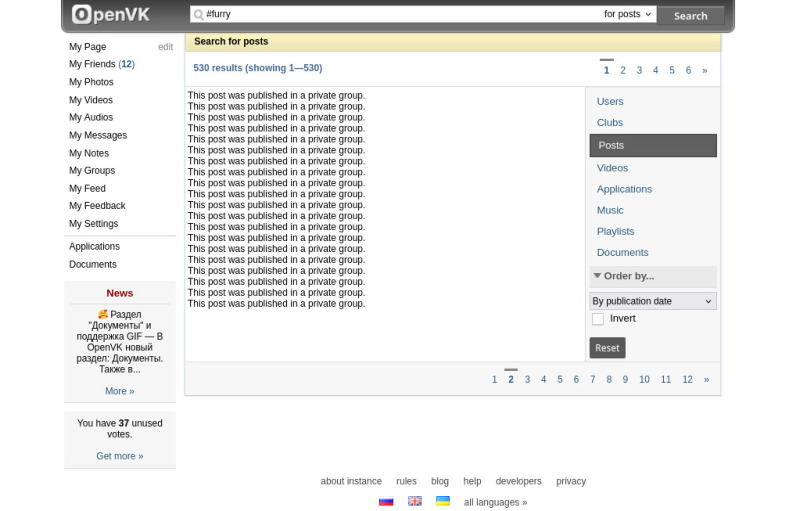The height and width of the screenshot is (511, 807).
Task: Go to page 4 in top pagination
Action: coord(656,71)
